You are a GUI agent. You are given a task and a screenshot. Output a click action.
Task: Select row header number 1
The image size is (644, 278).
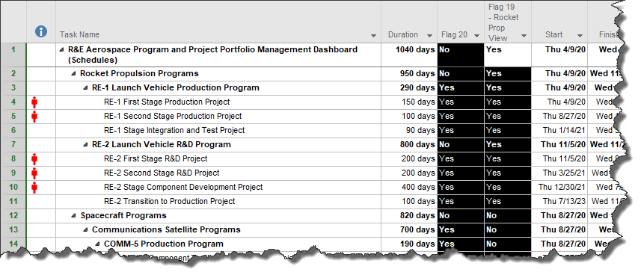click(x=13, y=55)
